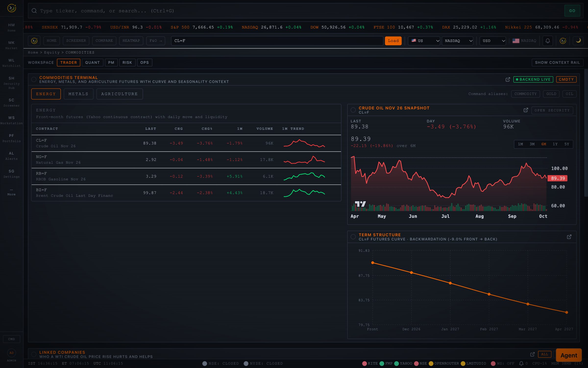This screenshot has height=368, width=588.
Task: Pop out the Term Structure panel
Action: (x=569, y=237)
